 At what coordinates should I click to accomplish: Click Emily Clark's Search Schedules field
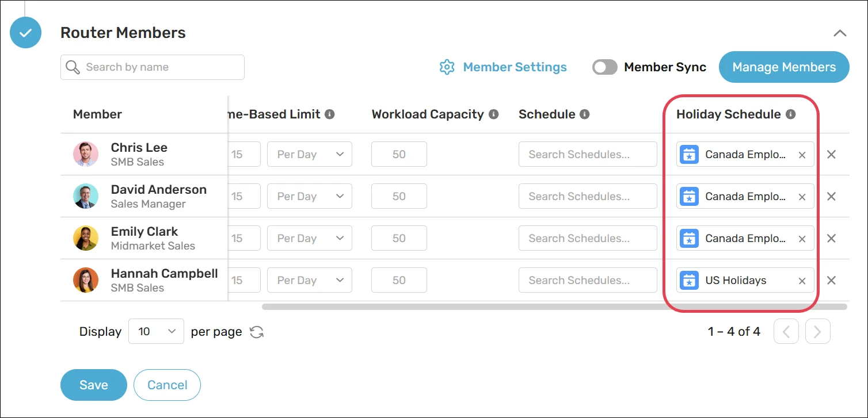coord(588,238)
